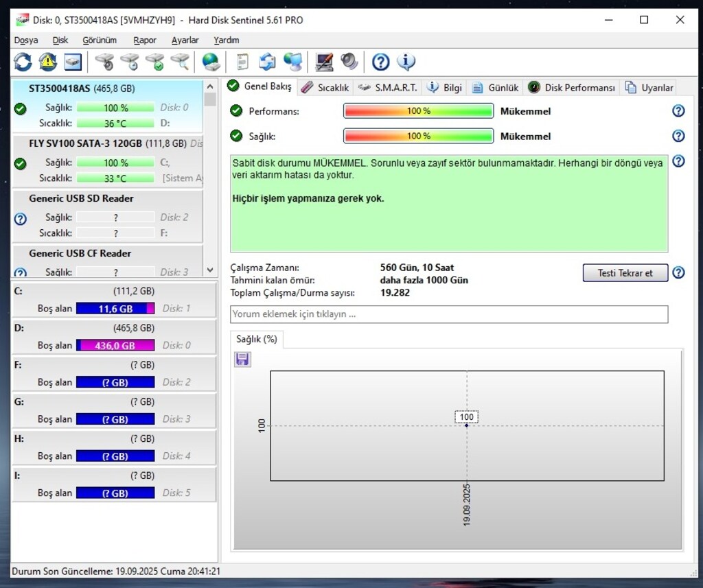Open the yellow warning alert toolbar icon
703x588 pixels.
coord(47,62)
